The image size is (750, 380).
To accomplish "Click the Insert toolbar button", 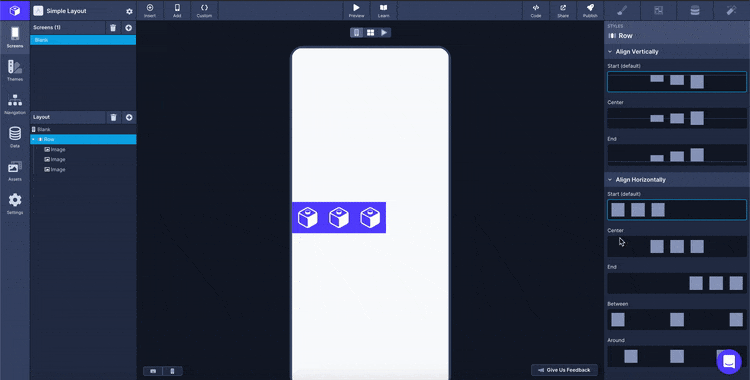I will coord(150,11).
